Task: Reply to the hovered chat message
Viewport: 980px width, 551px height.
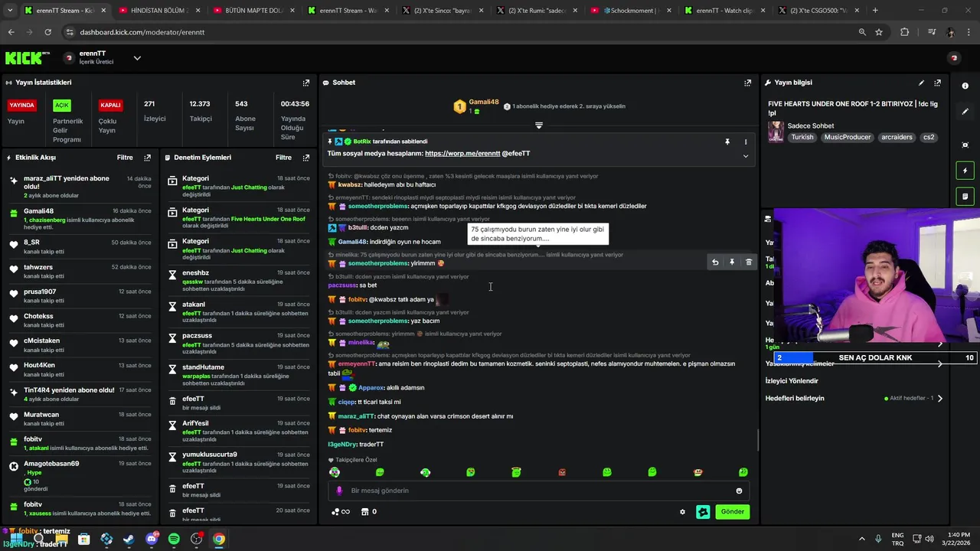Action: (715, 262)
